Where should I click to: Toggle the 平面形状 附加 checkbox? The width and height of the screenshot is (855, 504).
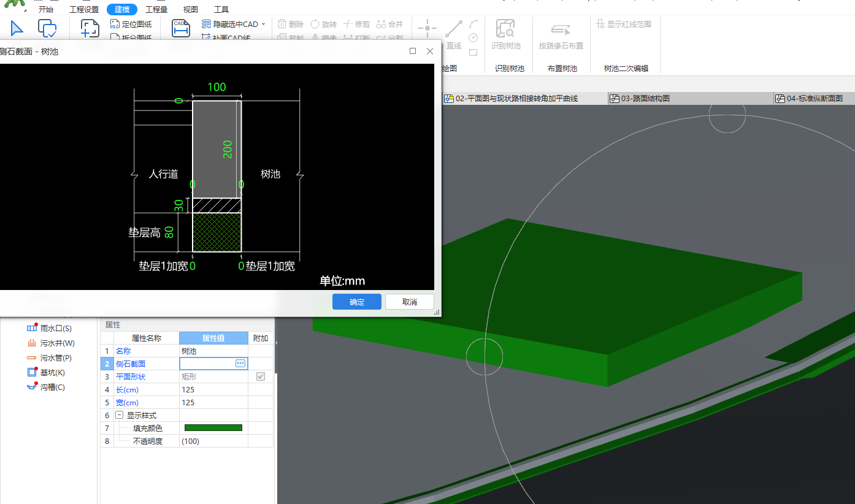pos(261,376)
